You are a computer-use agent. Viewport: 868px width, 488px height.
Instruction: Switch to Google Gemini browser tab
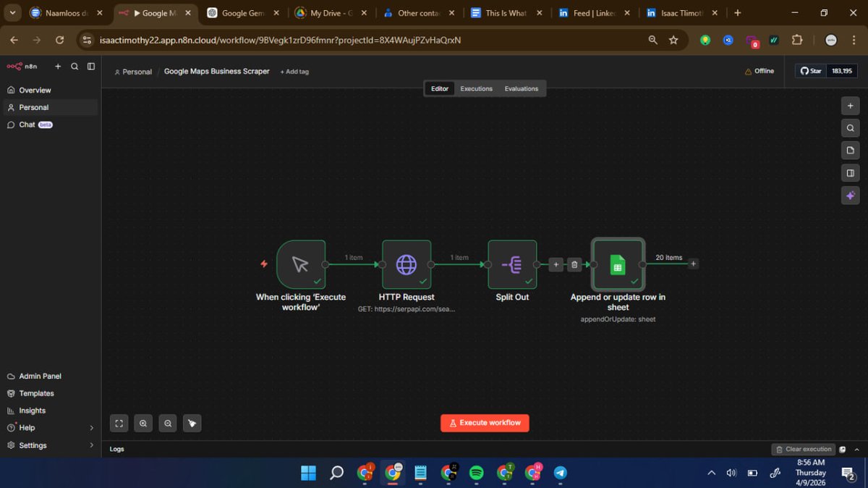coord(243,13)
